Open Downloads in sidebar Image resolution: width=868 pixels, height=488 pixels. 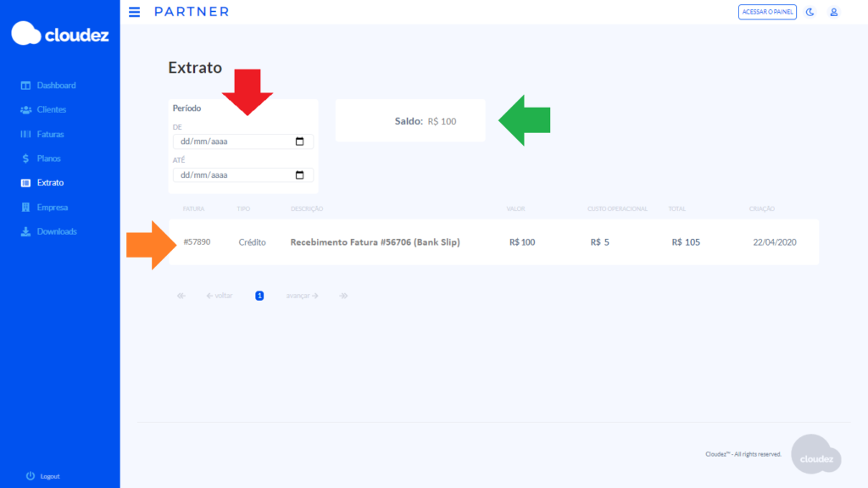[56, 232]
